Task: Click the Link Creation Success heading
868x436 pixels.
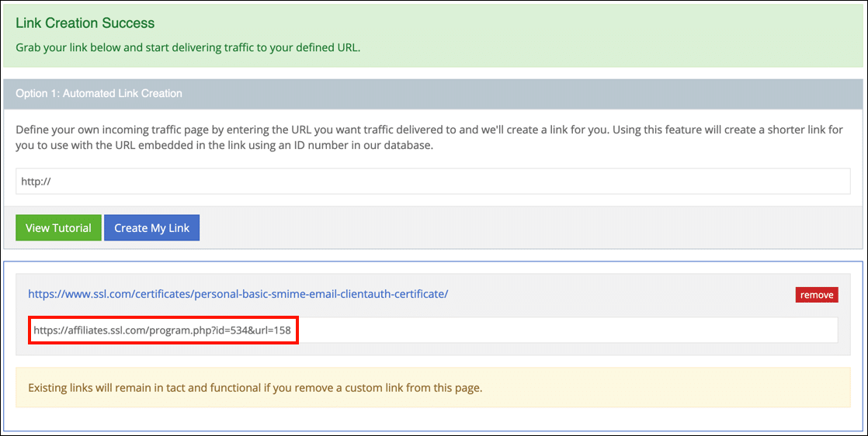Action: coord(85,23)
